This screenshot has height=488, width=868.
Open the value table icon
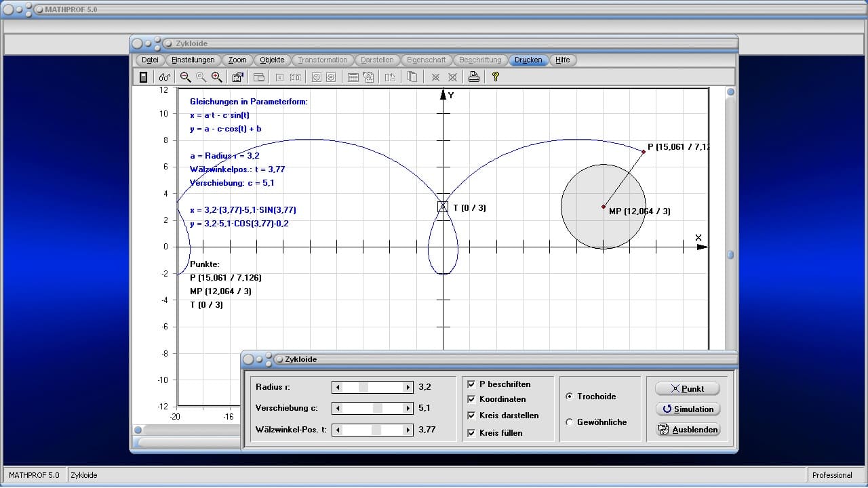[353, 77]
